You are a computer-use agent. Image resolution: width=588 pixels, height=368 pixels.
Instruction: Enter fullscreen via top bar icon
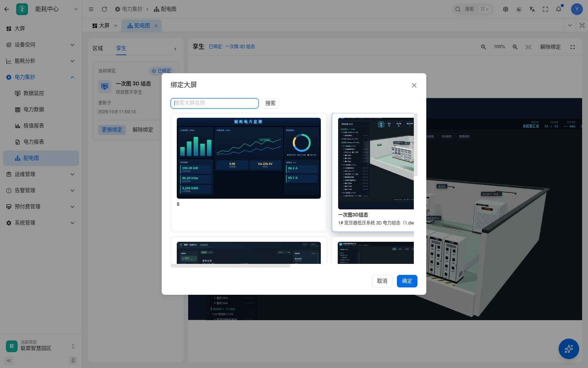click(x=545, y=9)
